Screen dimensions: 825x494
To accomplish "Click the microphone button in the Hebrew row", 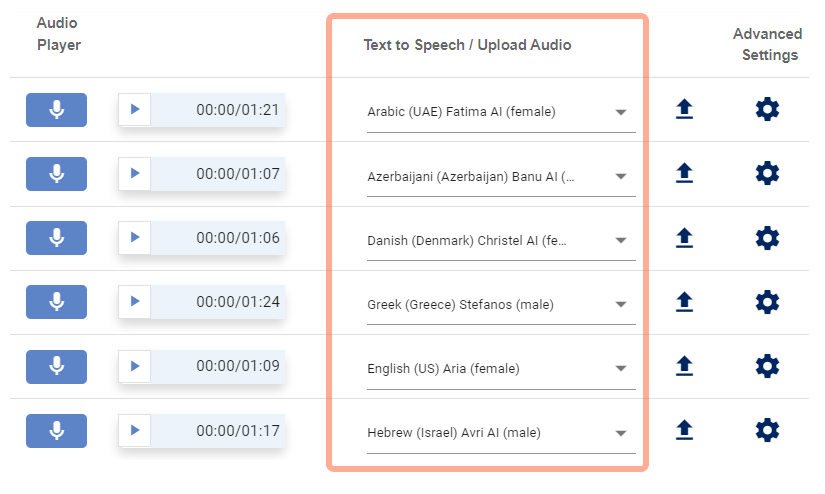I will point(56,431).
